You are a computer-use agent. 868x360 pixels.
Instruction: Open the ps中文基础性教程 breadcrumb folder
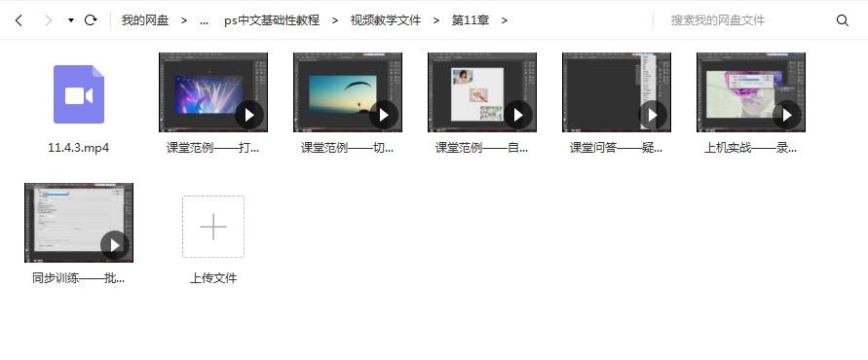tap(272, 20)
